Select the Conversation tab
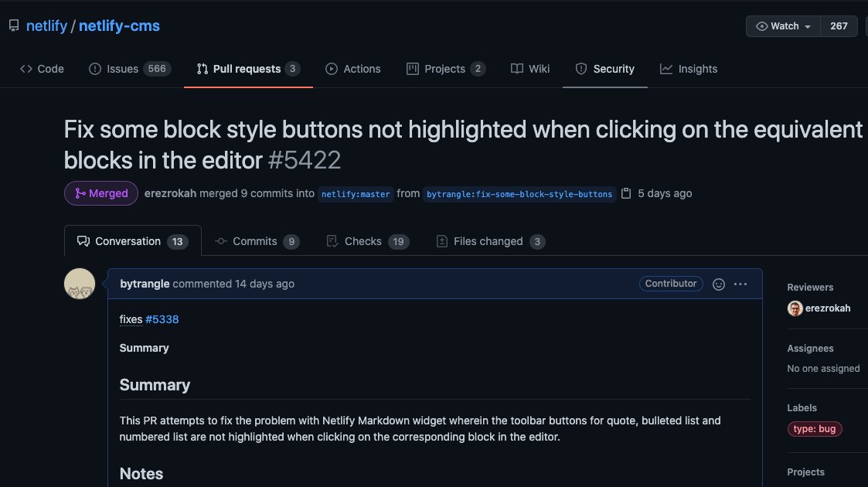868x487 pixels. pyautogui.click(x=133, y=241)
